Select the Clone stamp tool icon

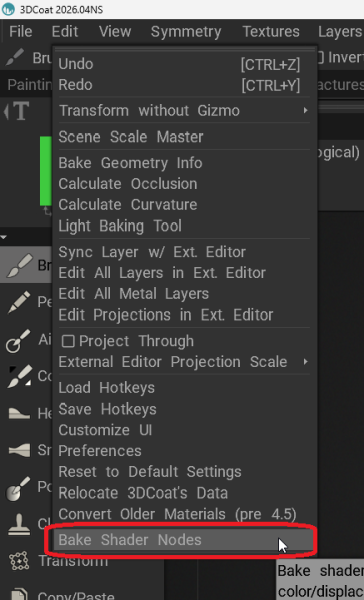(19, 525)
